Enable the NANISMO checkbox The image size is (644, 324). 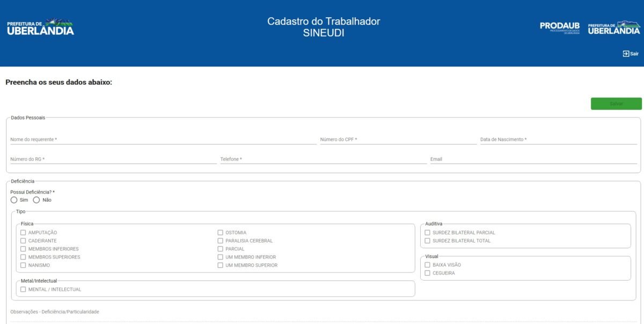coord(23,264)
